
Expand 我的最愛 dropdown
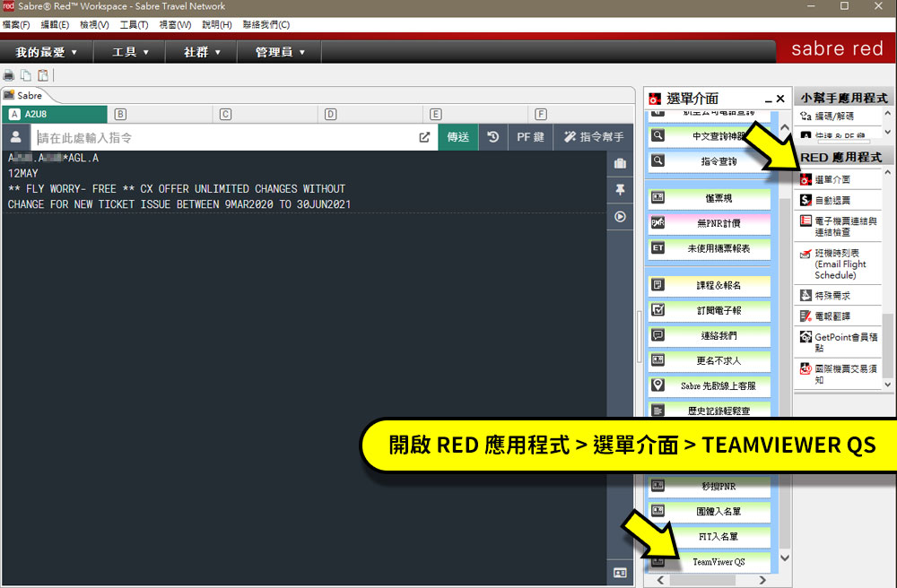pyautogui.click(x=46, y=52)
